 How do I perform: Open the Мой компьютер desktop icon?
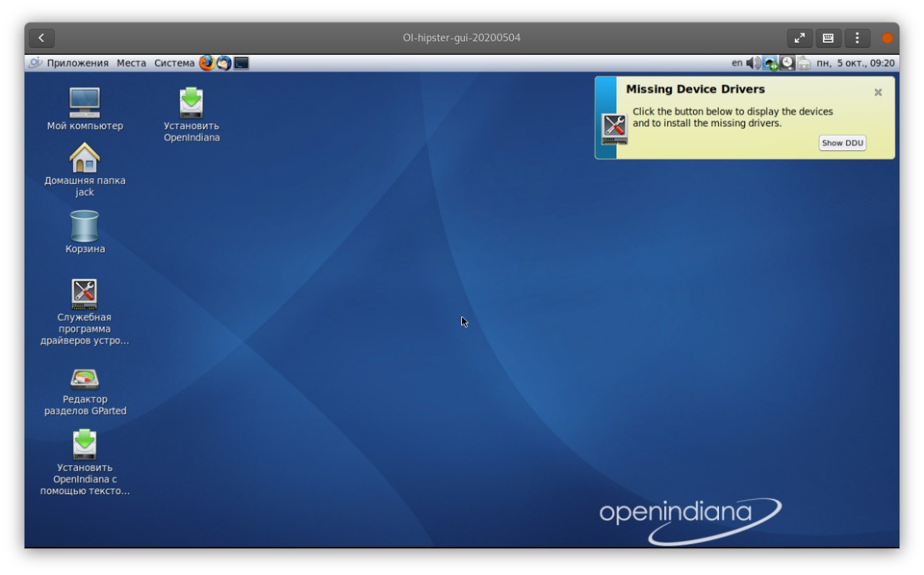coord(84,103)
